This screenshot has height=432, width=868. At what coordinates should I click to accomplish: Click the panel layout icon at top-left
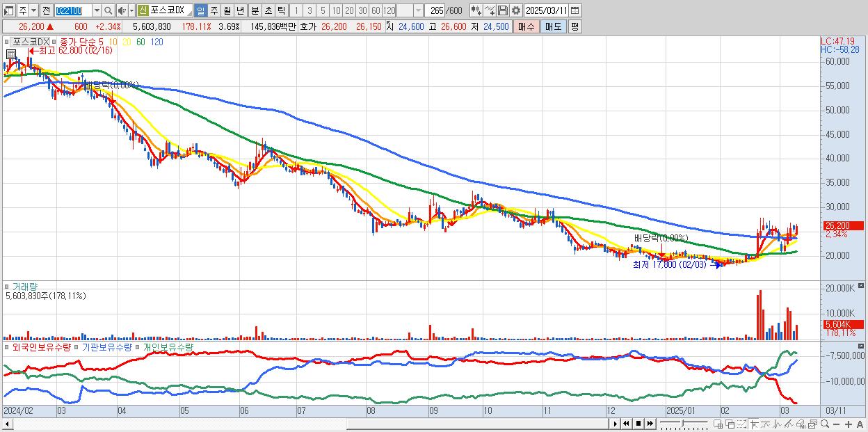pyautogui.click(x=9, y=10)
